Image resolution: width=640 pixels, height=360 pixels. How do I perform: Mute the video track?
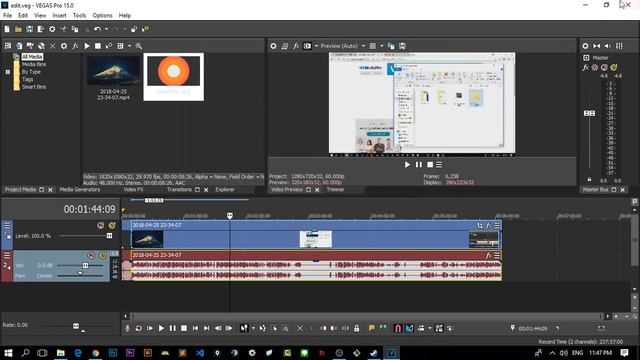tap(101, 225)
